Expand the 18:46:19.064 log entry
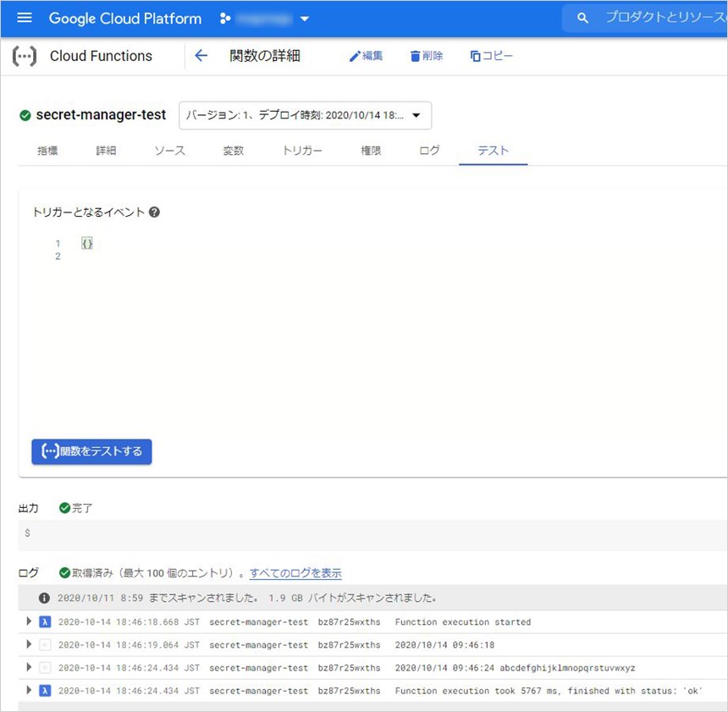 [29, 644]
